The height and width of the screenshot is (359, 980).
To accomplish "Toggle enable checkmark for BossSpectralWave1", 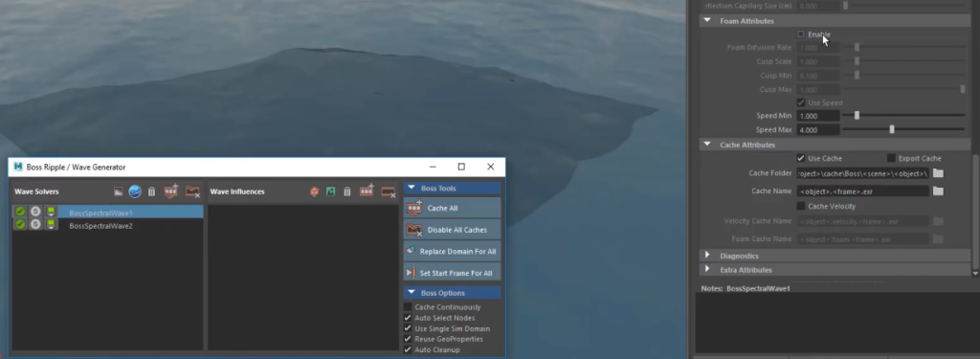I will pos(20,212).
